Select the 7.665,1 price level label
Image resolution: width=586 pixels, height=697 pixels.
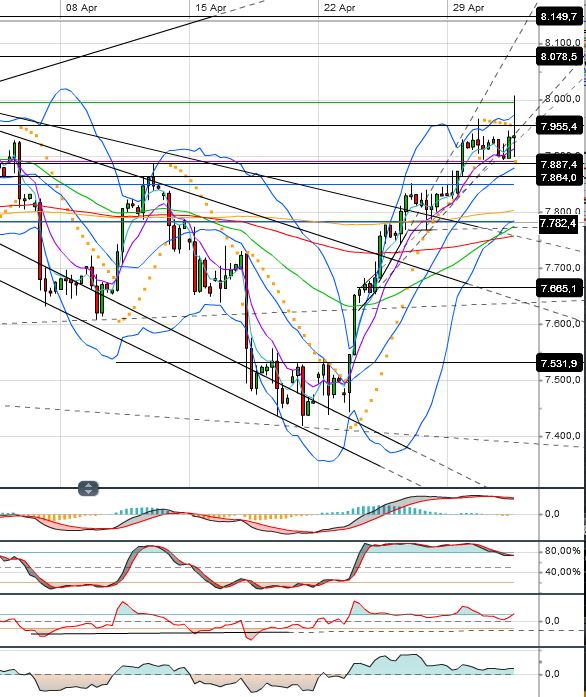coord(559,288)
